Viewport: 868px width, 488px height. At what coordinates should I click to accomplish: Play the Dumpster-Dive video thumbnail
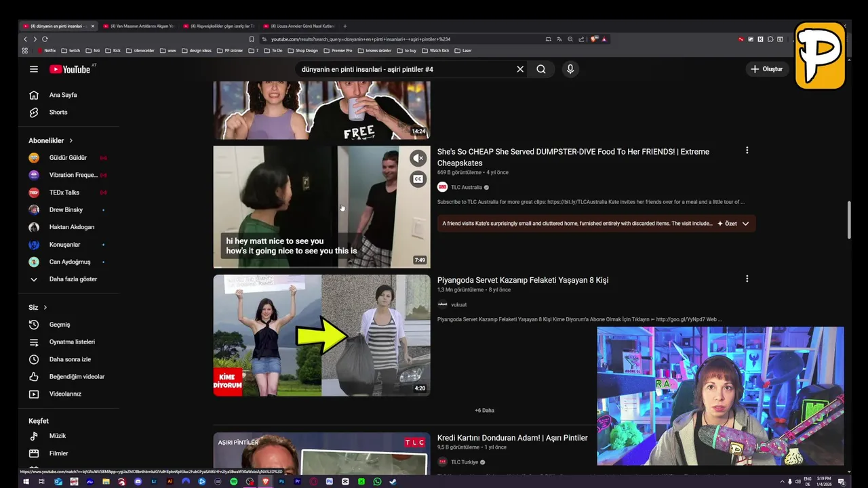(x=321, y=207)
